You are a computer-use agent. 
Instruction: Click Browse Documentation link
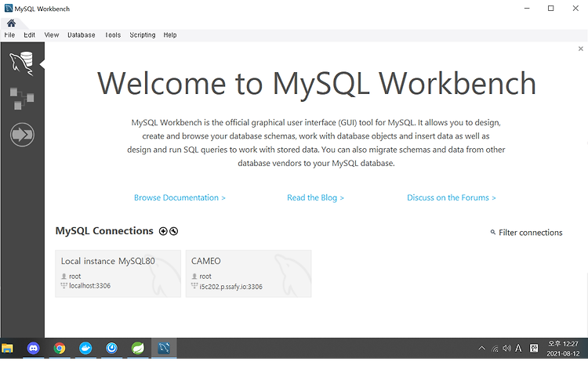tap(180, 197)
